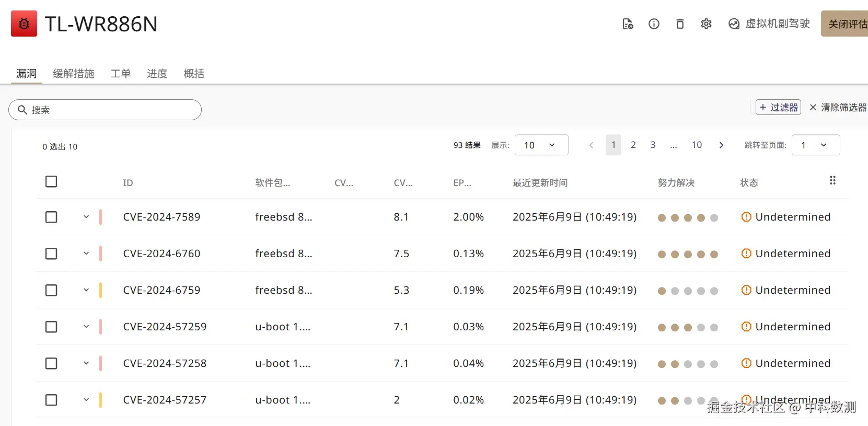Click the 软件包 column header
868x426 pixels.
(272, 183)
